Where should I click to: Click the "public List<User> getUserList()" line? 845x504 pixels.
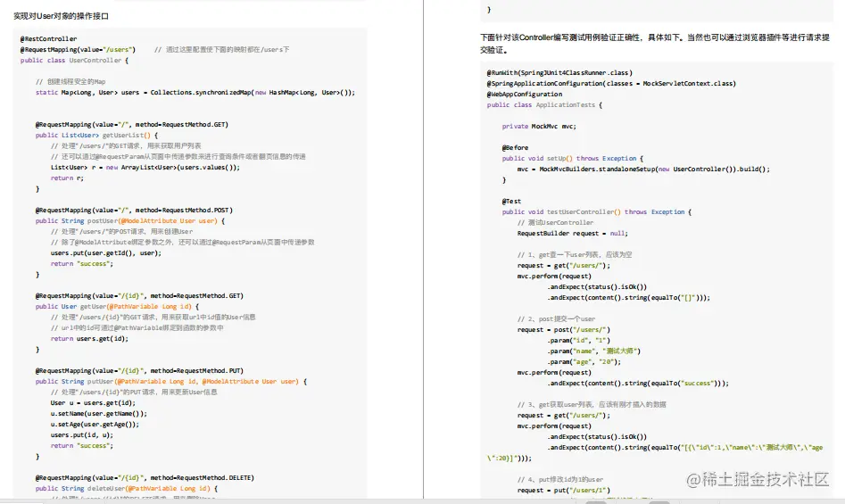(x=97, y=136)
